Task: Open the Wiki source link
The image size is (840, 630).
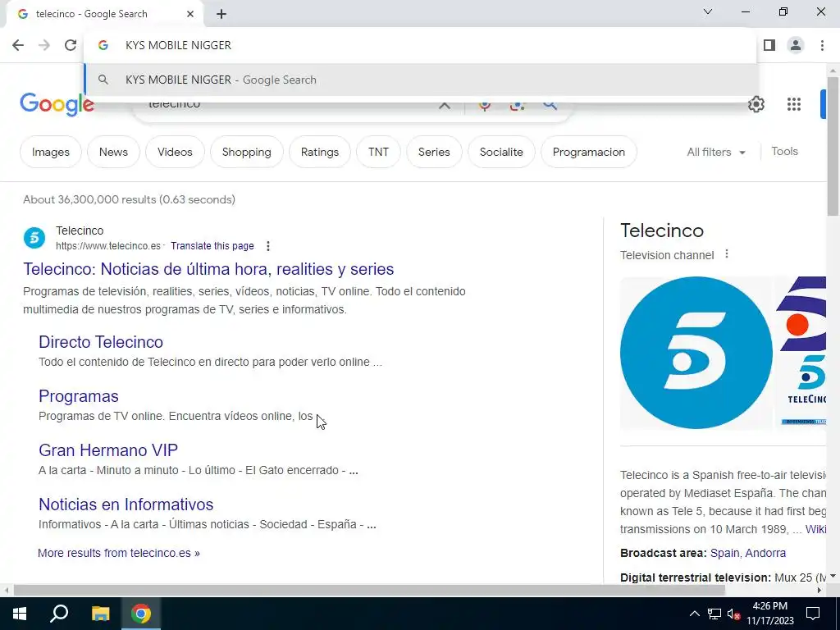Action: [x=815, y=529]
